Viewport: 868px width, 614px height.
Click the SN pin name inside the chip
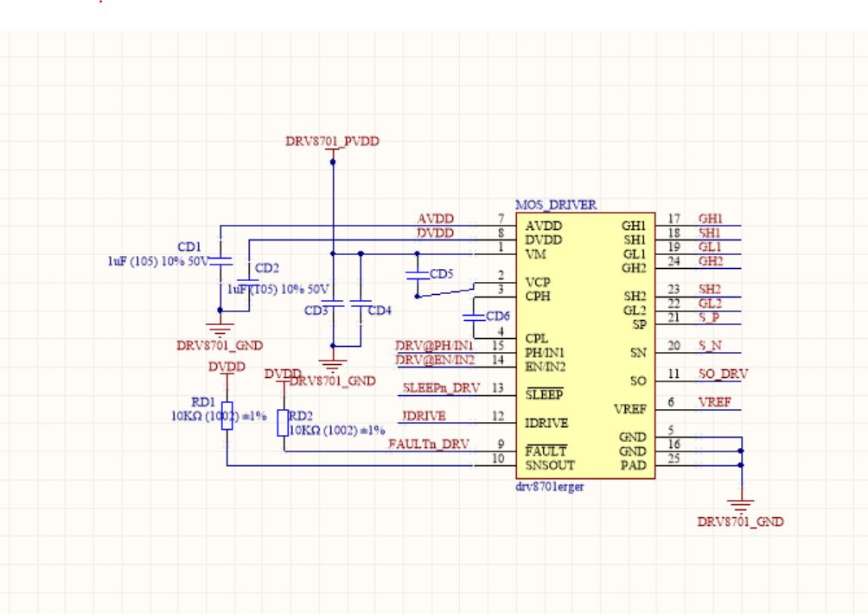[638, 353]
